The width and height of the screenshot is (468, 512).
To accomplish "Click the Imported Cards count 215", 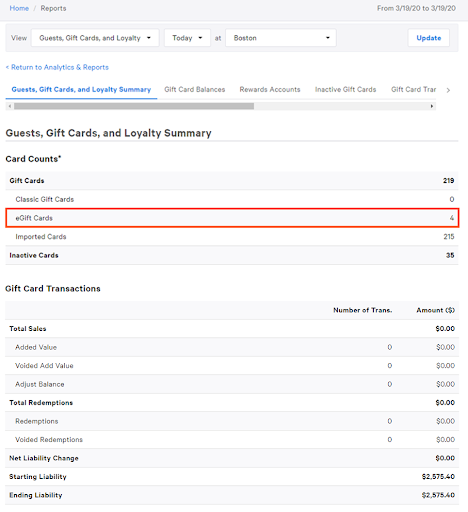I will (x=449, y=237).
